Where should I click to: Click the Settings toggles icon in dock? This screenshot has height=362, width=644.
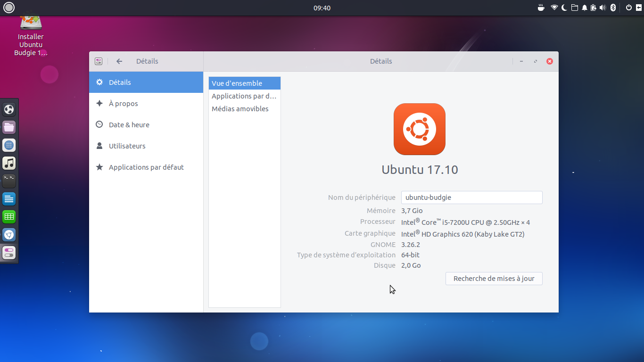[9, 253]
